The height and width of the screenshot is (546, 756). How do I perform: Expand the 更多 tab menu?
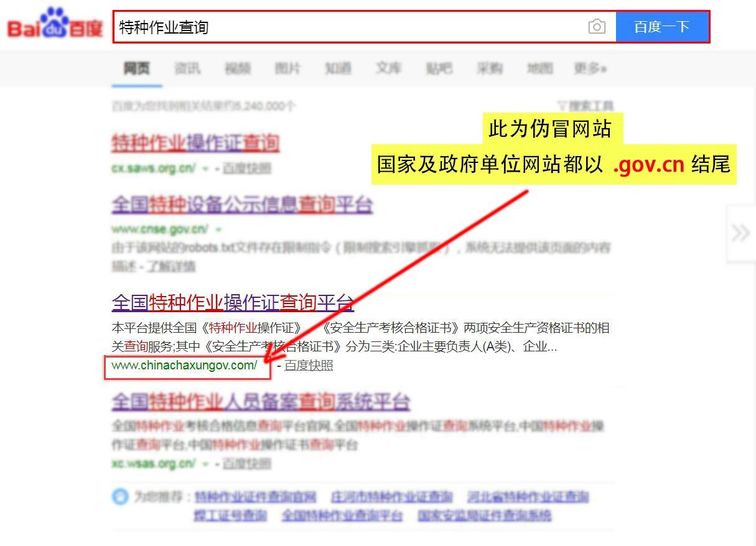[x=590, y=68]
